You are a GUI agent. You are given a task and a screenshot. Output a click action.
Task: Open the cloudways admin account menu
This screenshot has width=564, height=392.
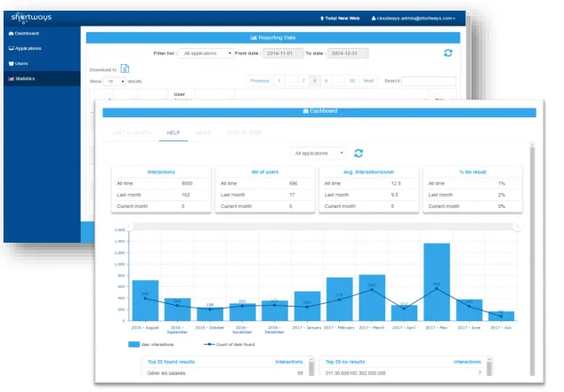(x=414, y=19)
